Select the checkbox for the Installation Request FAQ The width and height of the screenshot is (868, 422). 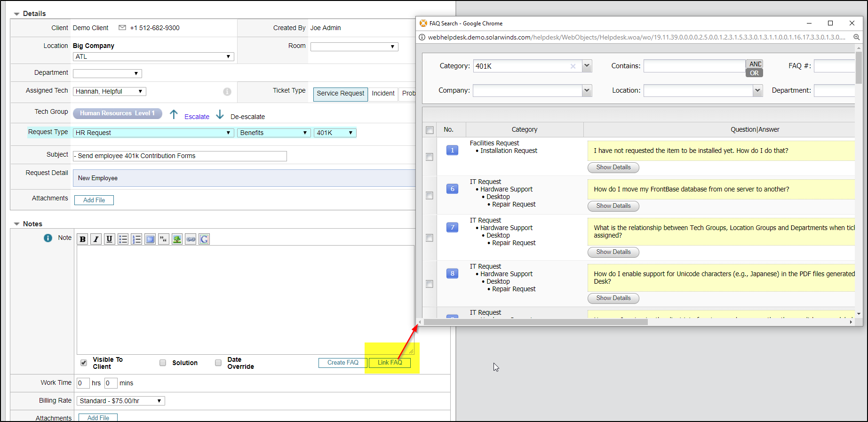coord(430,157)
